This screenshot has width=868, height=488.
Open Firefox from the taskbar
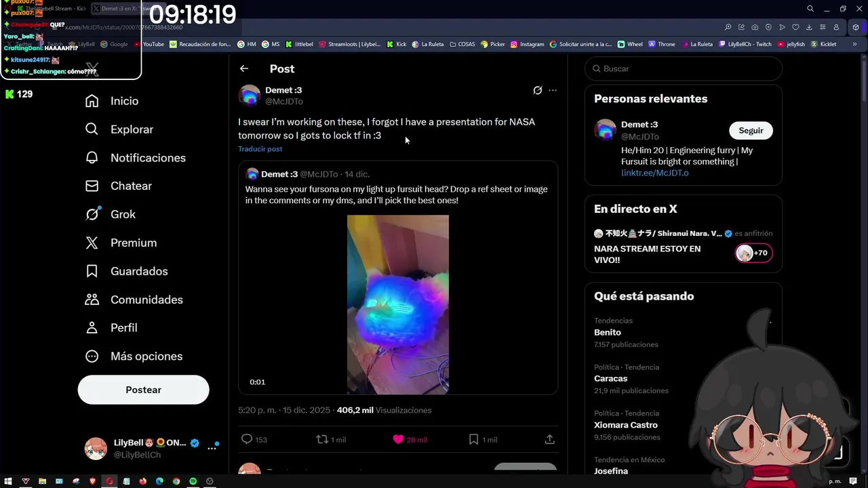142,481
